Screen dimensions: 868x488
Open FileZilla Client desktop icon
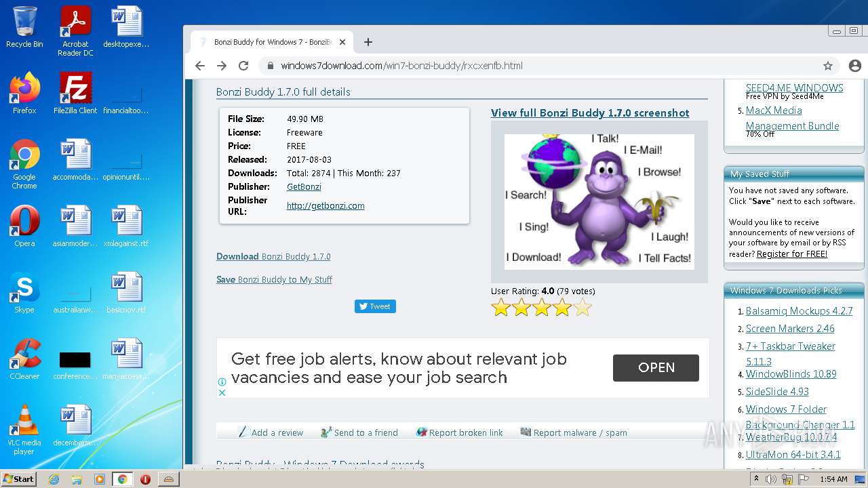75,94
